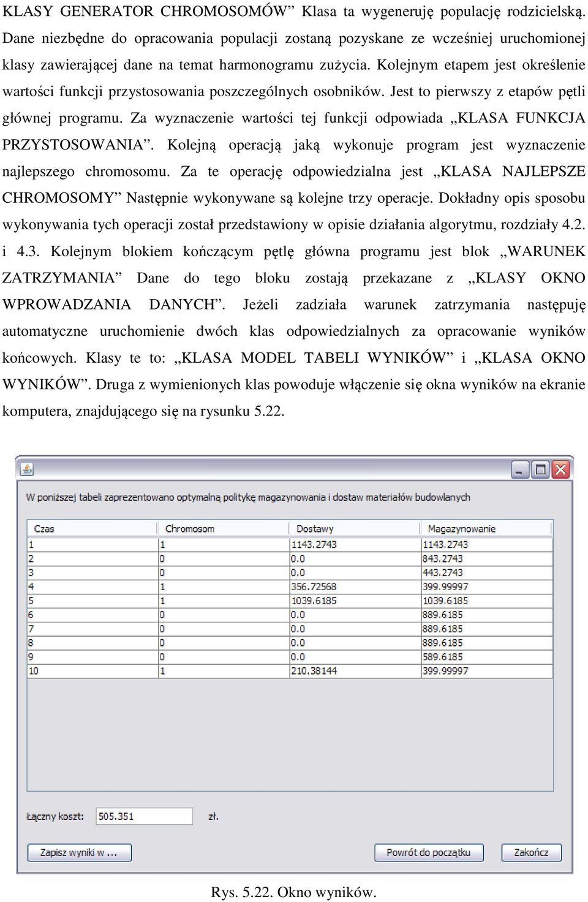This screenshot has width=588, height=902.
Task: Click the 'Powrót do początku' button
Action: pyautogui.click(x=429, y=852)
